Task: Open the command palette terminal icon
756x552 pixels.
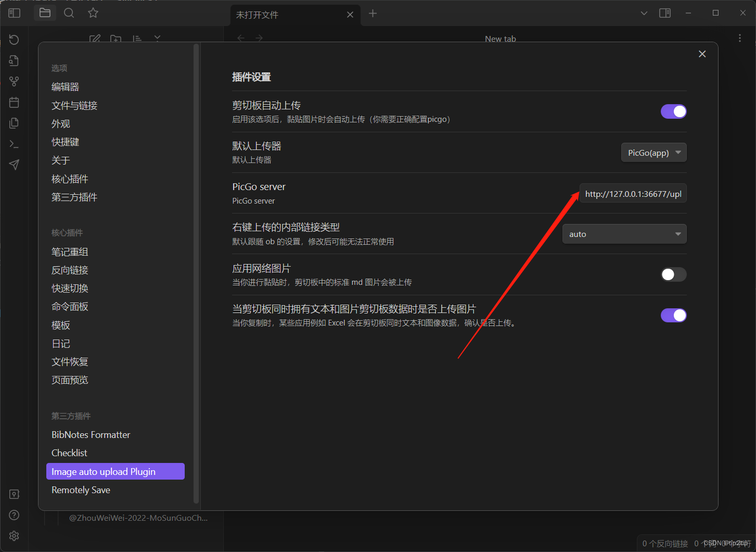Action: coord(14,144)
